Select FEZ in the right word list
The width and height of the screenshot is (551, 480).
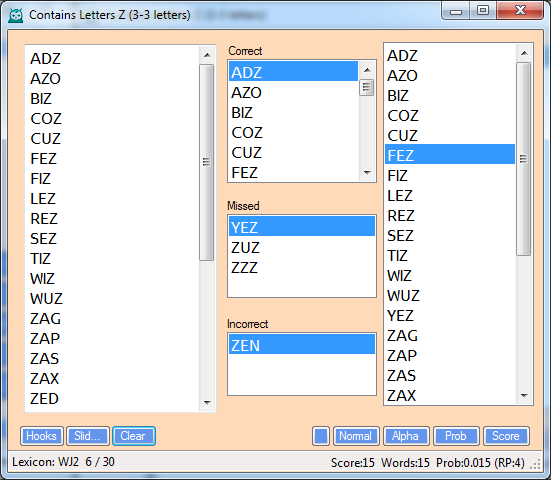tap(450, 155)
